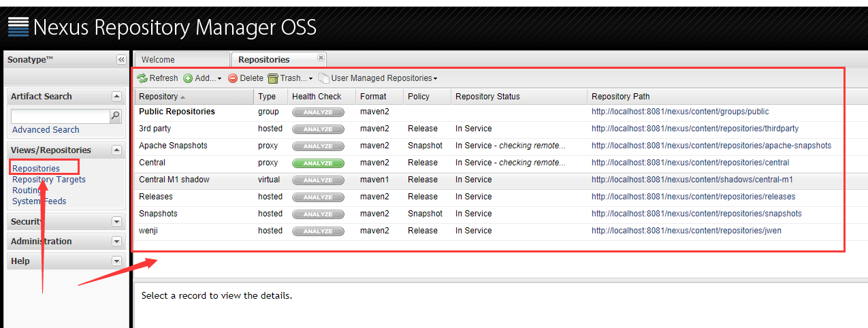The height and width of the screenshot is (328, 868).
Task: Open the groups/public repository path link
Action: [x=680, y=112]
